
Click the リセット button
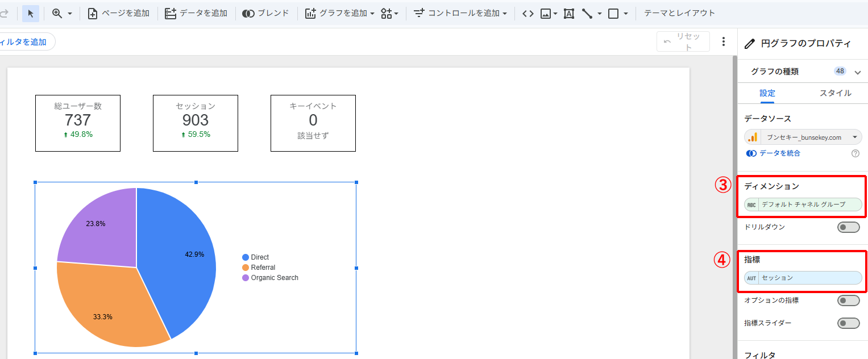pos(683,41)
